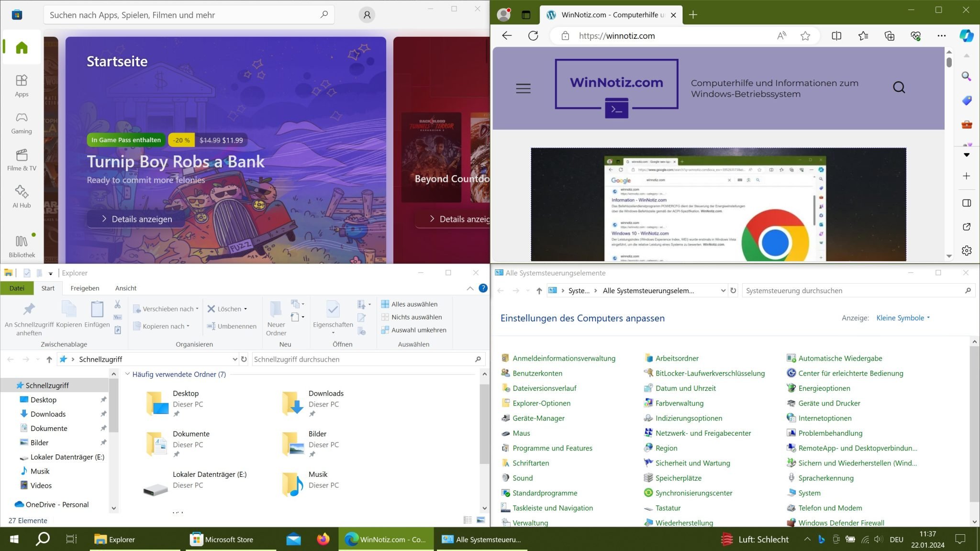980x551 pixels.
Task: Click the Copilot icon in Edge
Action: [967, 35]
